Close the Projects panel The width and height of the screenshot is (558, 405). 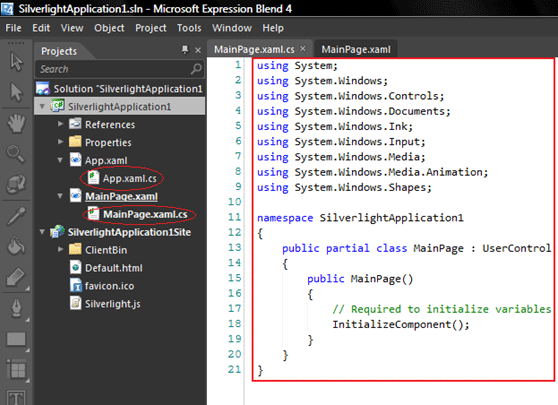point(198,51)
